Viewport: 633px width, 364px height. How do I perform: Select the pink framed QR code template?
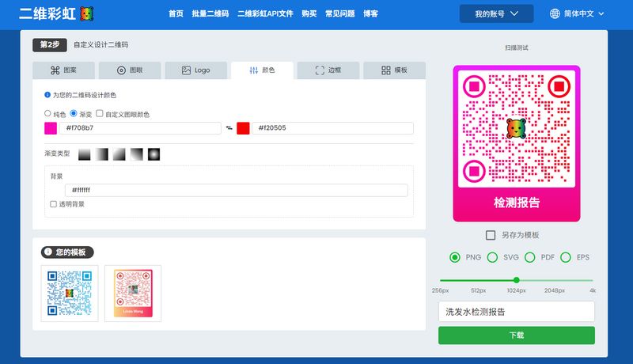point(133,294)
